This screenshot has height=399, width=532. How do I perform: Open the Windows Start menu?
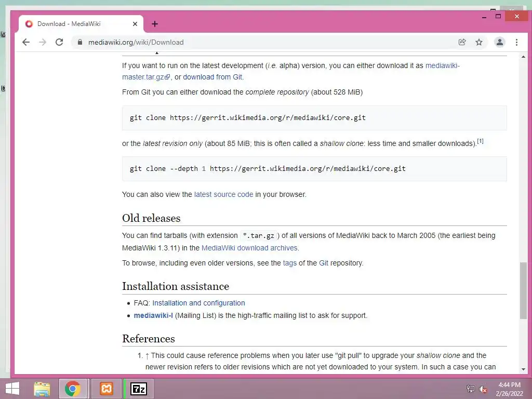[x=12, y=389]
